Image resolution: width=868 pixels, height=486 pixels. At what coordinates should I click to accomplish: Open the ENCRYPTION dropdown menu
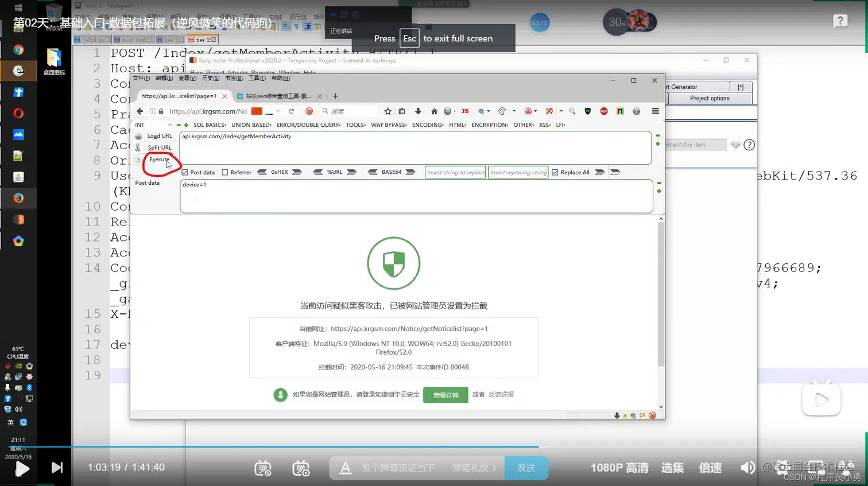coord(490,125)
